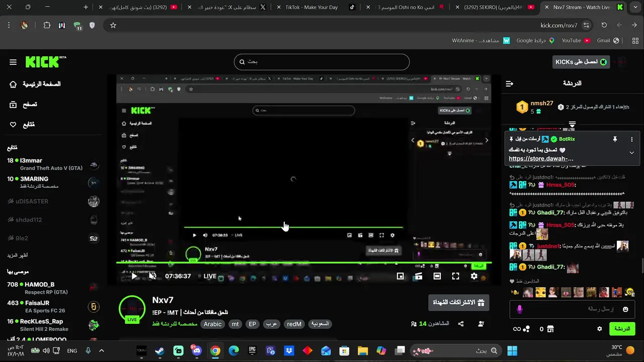644x362 pixels.
Task: Click the get KICKs button
Action: [x=581, y=62]
